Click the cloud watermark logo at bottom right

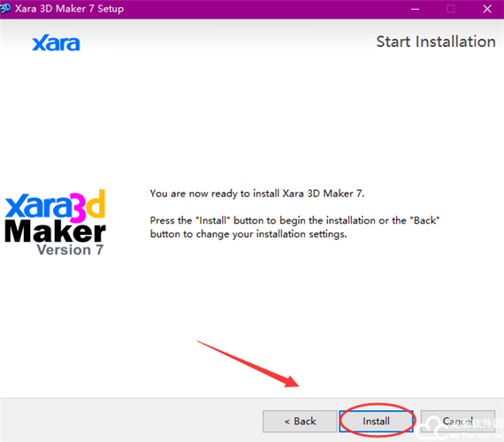pos(431,429)
